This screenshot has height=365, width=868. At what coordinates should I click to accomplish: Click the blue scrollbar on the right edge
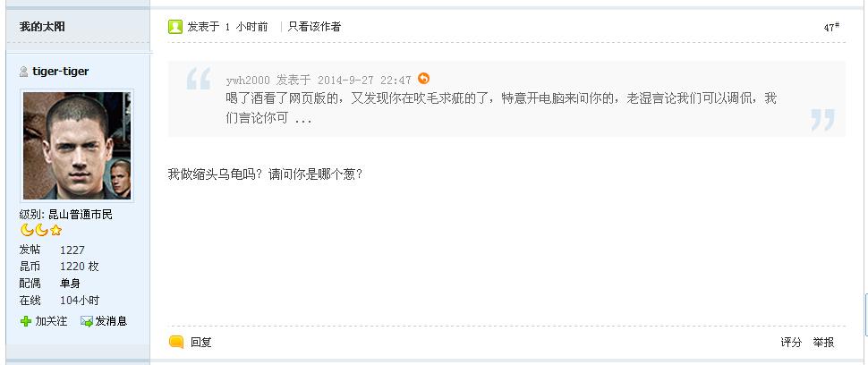pos(864,313)
